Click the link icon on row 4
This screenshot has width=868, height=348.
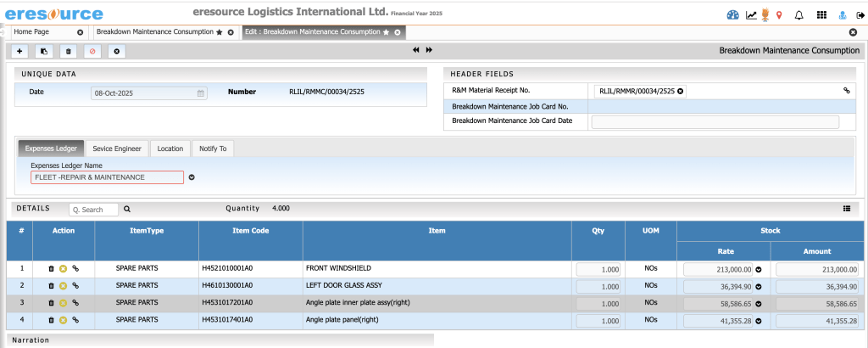(x=75, y=320)
